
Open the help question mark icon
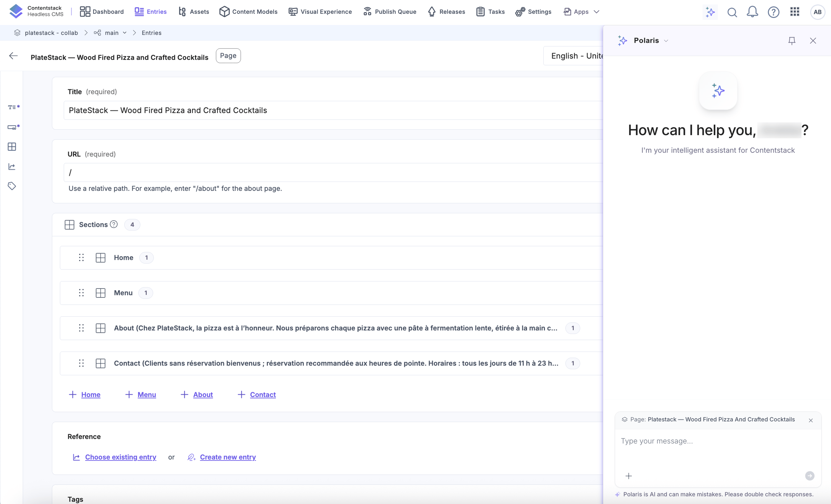773,12
